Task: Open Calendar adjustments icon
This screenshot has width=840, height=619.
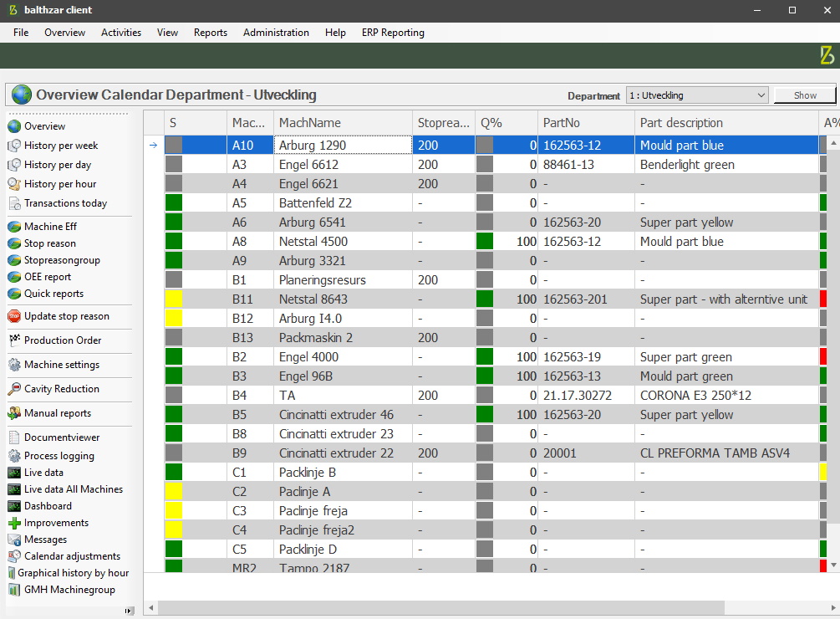Action: pos(14,556)
